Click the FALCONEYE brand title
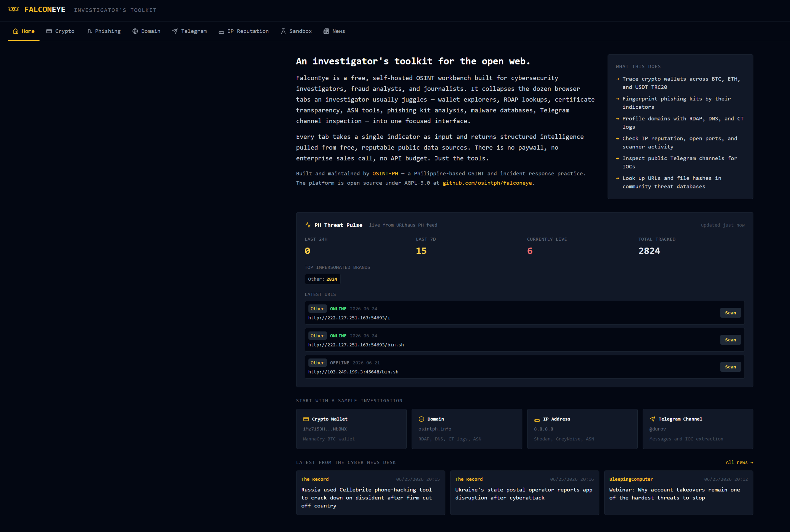Viewport: 790px width, 532px height. coord(45,9)
